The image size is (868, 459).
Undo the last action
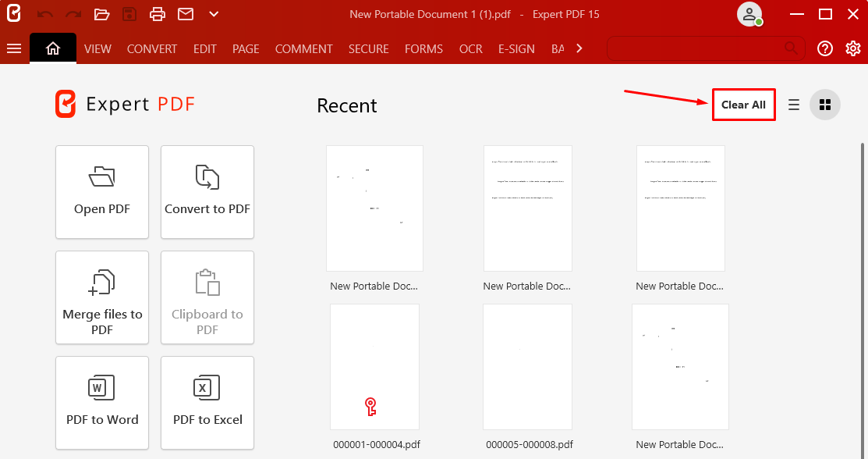[44, 14]
